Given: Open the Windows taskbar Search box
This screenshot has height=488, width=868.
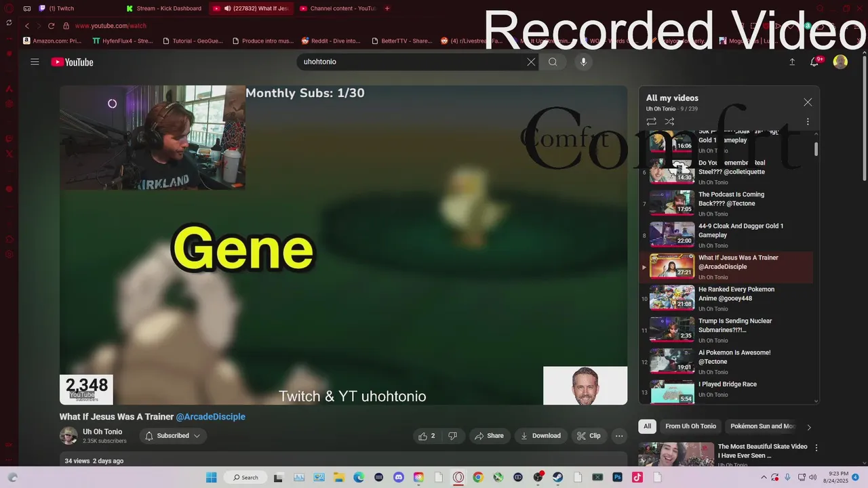Looking at the screenshot, I should click(x=245, y=477).
